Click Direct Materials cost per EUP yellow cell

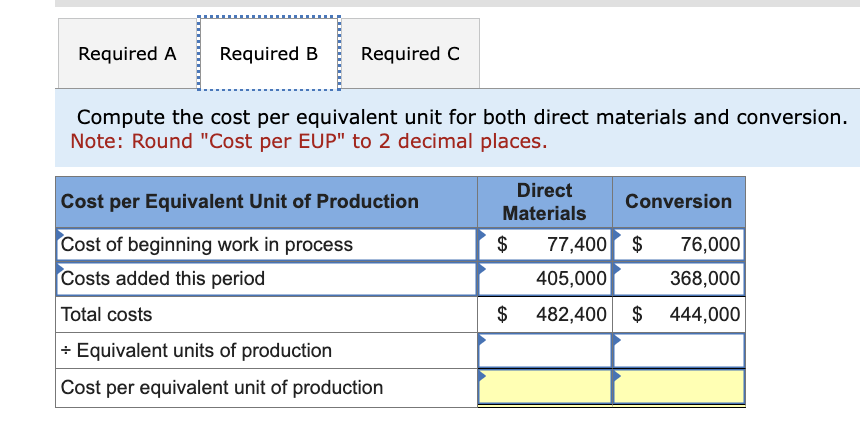click(545, 387)
